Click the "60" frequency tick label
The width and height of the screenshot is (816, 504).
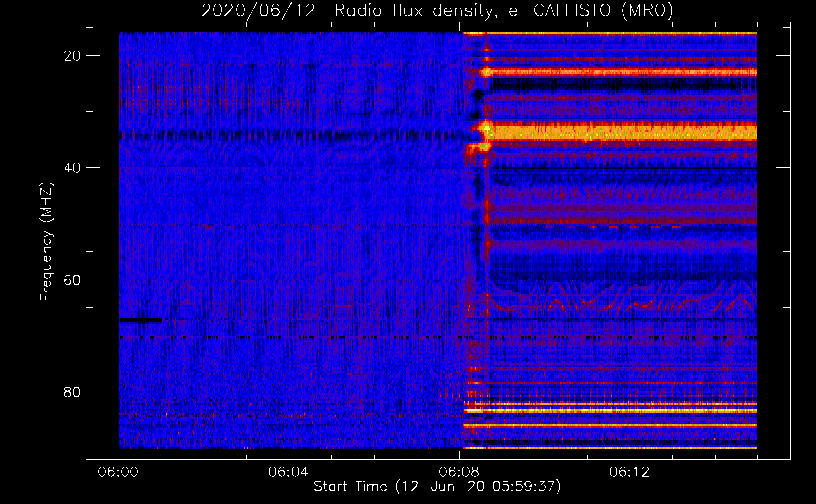point(73,280)
